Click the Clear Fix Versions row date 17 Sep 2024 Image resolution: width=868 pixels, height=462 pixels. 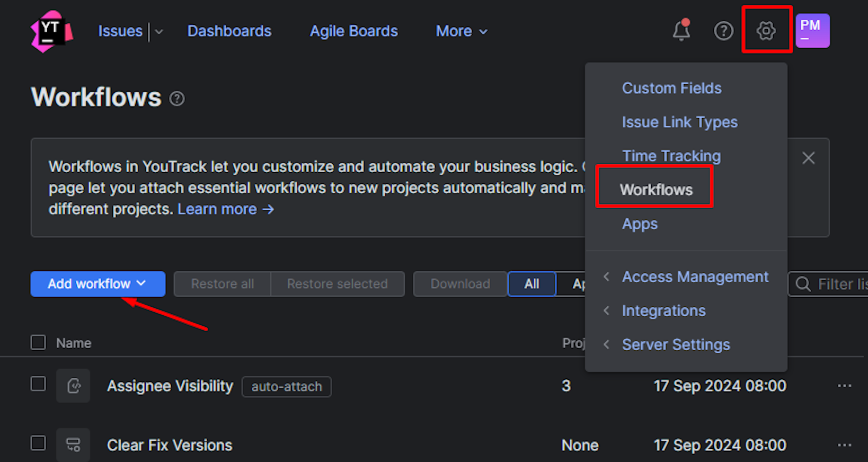pos(720,445)
